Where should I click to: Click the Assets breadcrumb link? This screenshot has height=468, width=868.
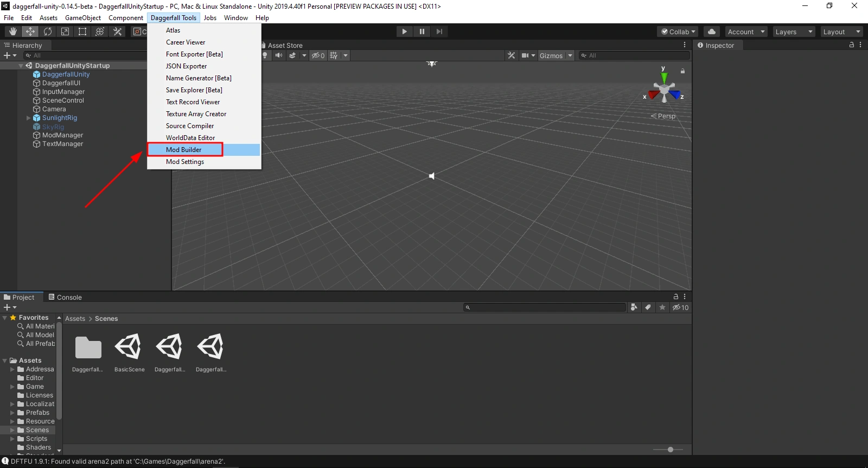coord(75,319)
